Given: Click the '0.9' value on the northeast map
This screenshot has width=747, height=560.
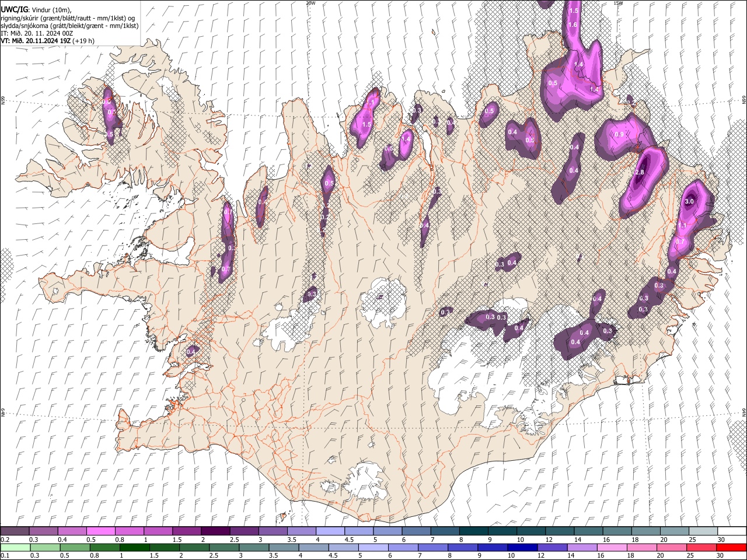Looking at the screenshot, I should pos(619,135).
